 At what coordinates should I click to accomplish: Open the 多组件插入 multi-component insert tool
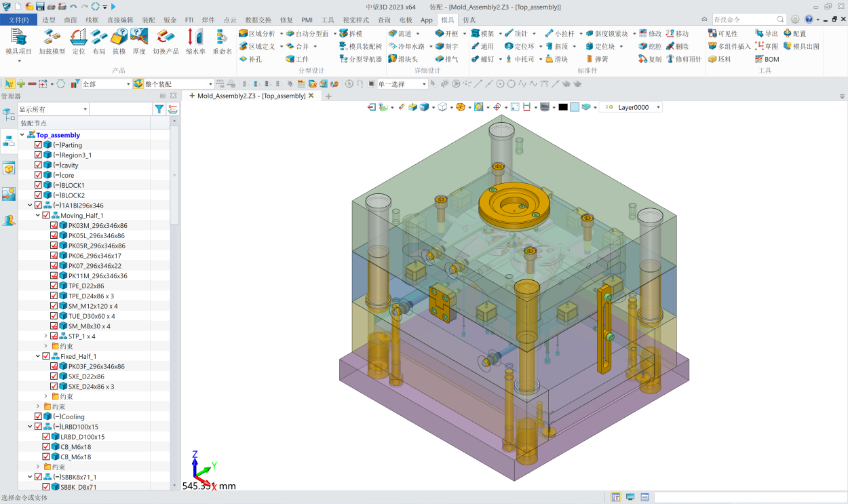(729, 46)
